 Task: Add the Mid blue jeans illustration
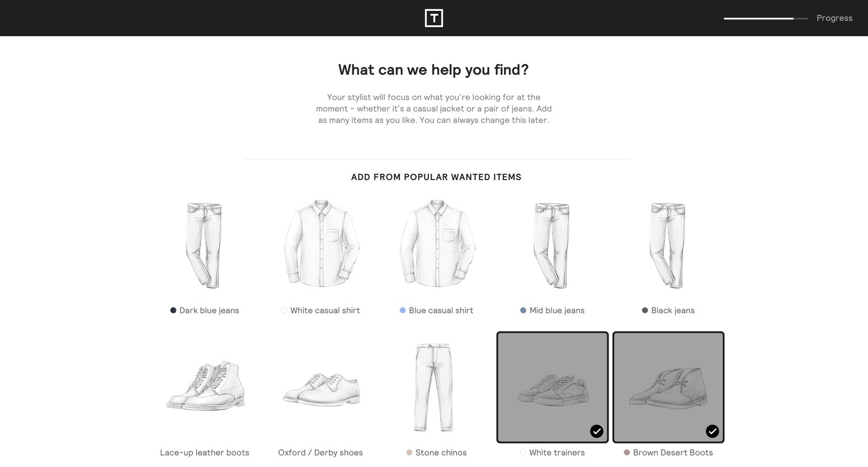coord(552,245)
